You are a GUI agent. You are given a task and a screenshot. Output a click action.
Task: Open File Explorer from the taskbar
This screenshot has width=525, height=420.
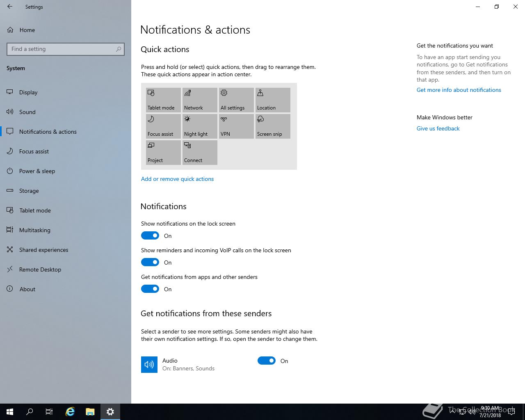[x=90, y=412]
